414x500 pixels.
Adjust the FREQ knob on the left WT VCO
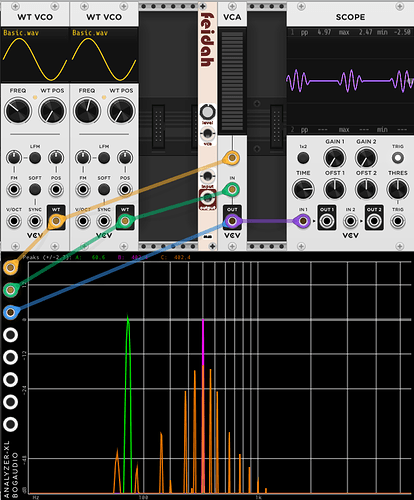click(18, 111)
